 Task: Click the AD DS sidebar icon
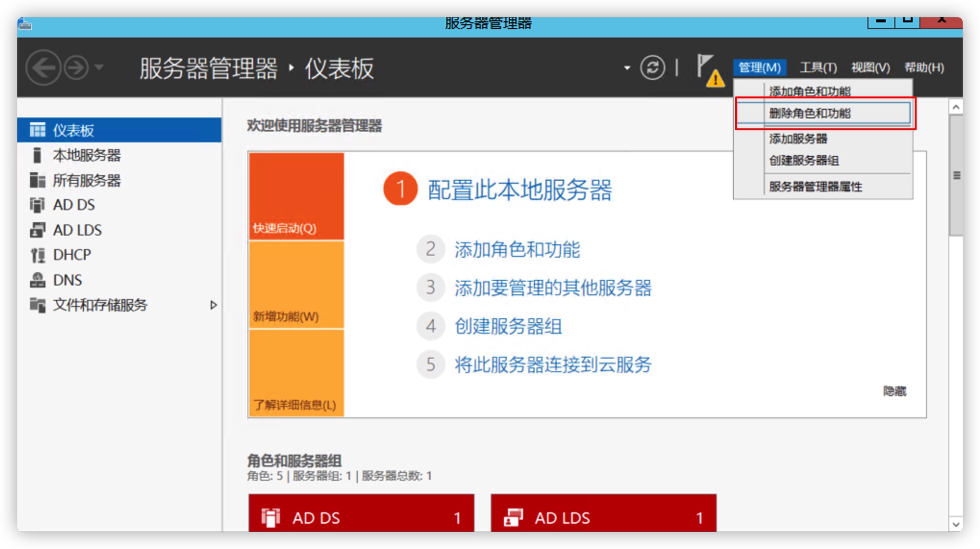(x=38, y=205)
